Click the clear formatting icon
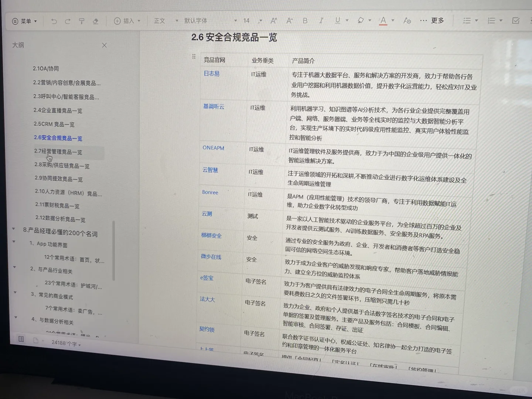The height and width of the screenshot is (399, 532). [x=95, y=22]
